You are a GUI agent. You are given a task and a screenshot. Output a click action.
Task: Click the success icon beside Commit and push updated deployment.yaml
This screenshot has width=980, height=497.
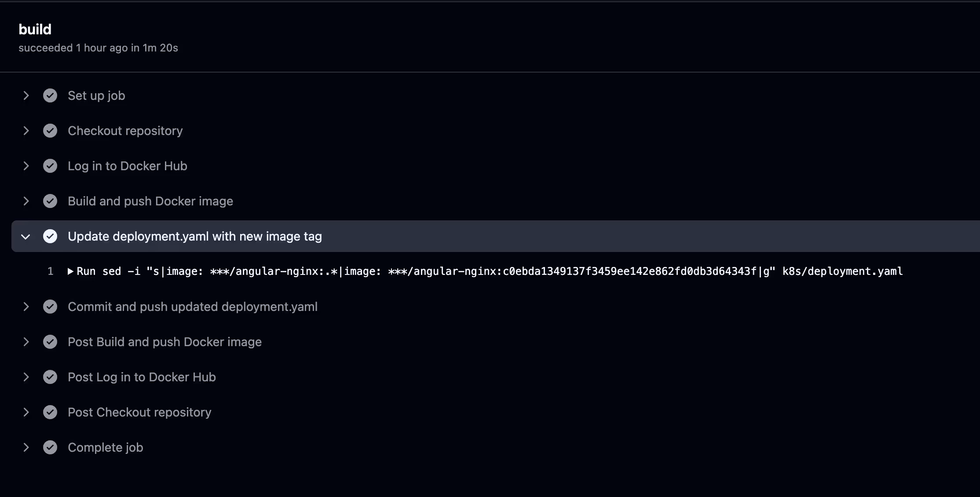50,307
